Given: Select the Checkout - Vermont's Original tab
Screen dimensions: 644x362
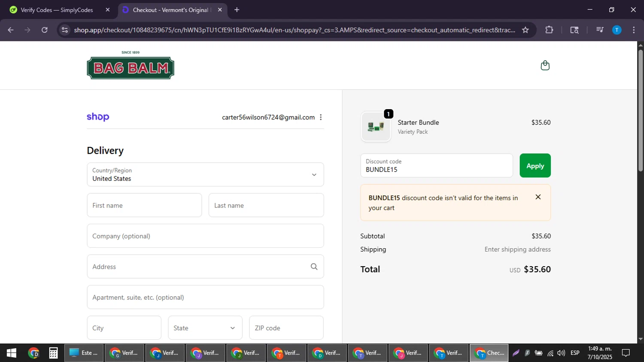Looking at the screenshot, I should [x=171, y=10].
